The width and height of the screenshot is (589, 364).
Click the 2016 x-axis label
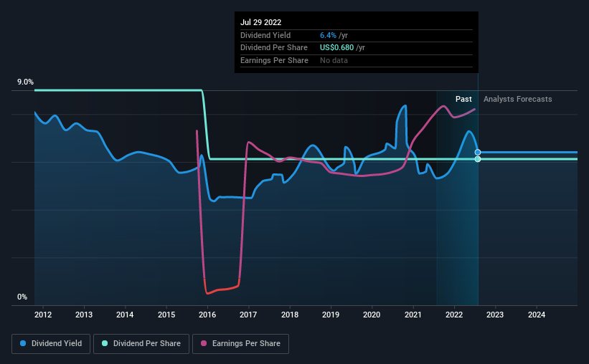[207, 315]
